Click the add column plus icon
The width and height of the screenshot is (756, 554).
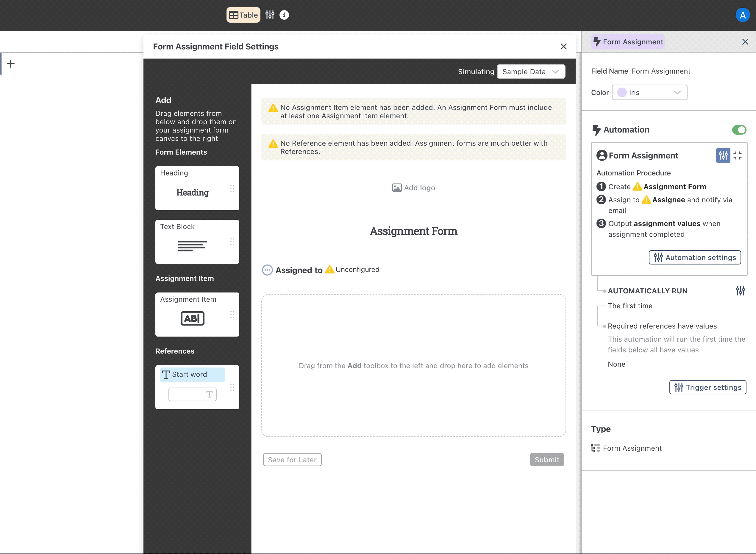(11, 64)
